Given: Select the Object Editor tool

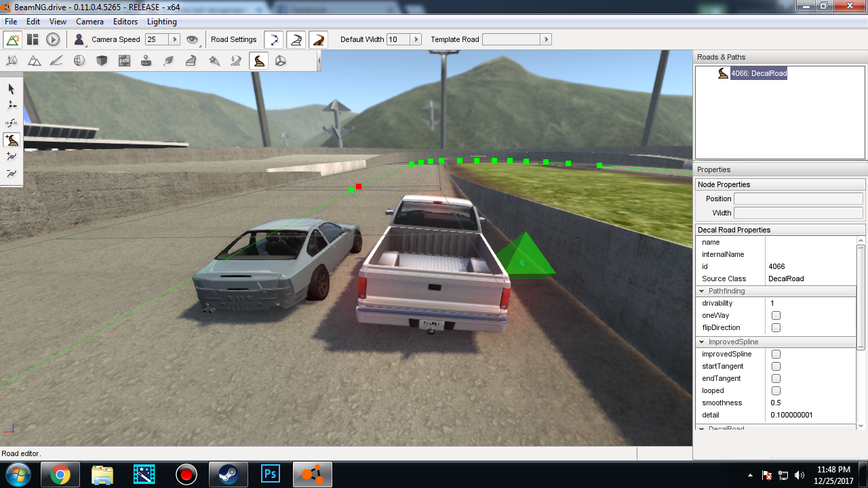Looking at the screenshot, I should pyautogui.click(x=12, y=61).
